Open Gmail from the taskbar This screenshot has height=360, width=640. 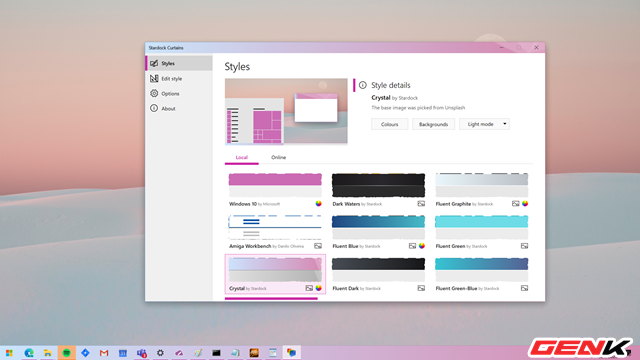tap(104, 353)
